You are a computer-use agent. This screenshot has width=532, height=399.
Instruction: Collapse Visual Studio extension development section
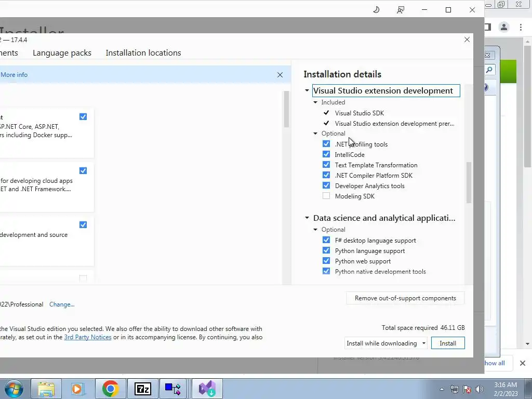(307, 90)
